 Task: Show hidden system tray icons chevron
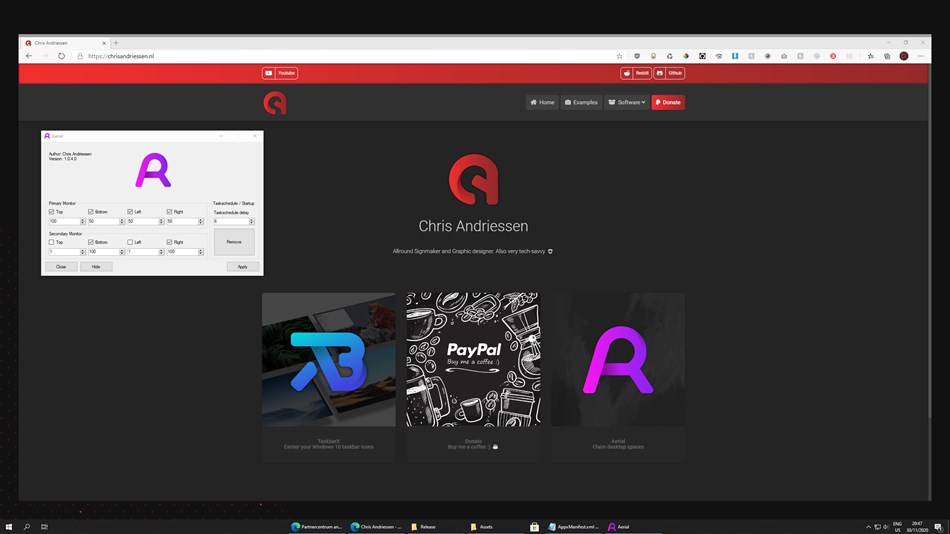[x=868, y=527]
